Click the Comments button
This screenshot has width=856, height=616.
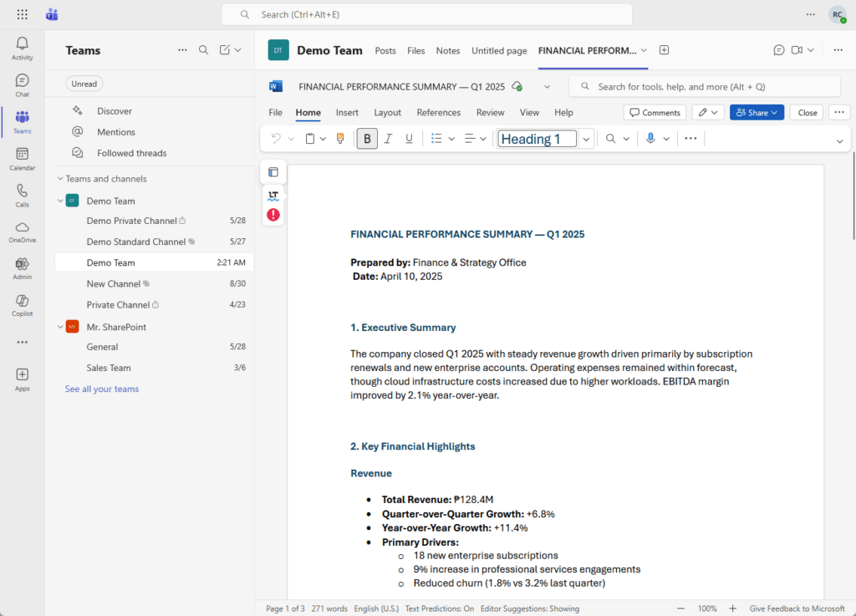pos(655,112)
